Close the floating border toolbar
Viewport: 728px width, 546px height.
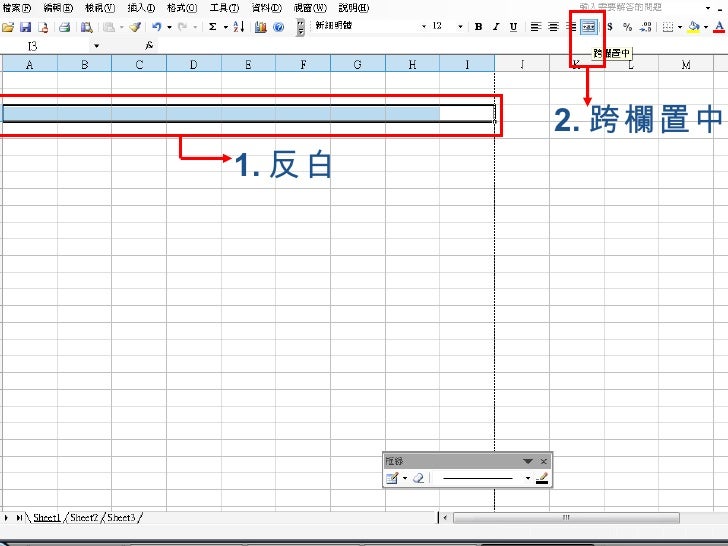pyautogui.click(x=544, y=461)
